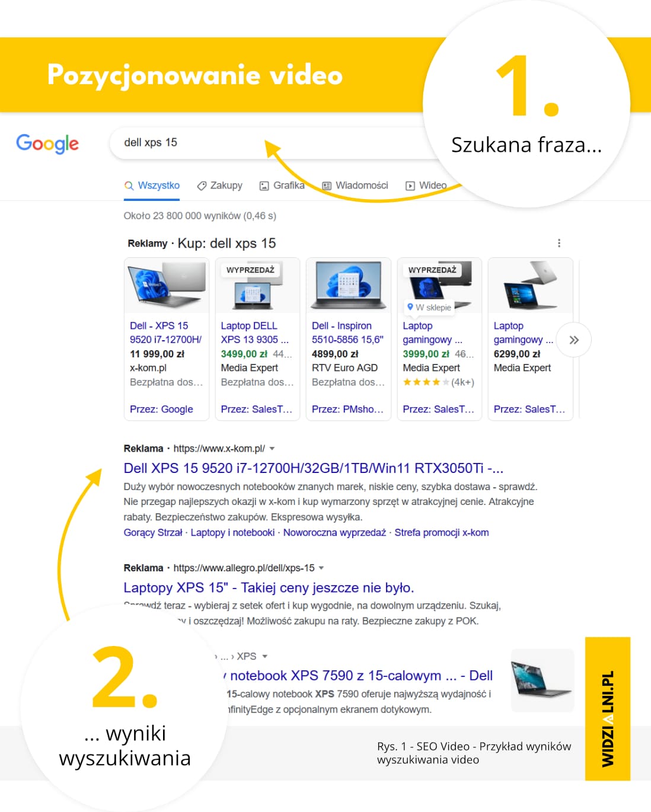Switch to the Wiadomości tab

(x=355, y=186)
